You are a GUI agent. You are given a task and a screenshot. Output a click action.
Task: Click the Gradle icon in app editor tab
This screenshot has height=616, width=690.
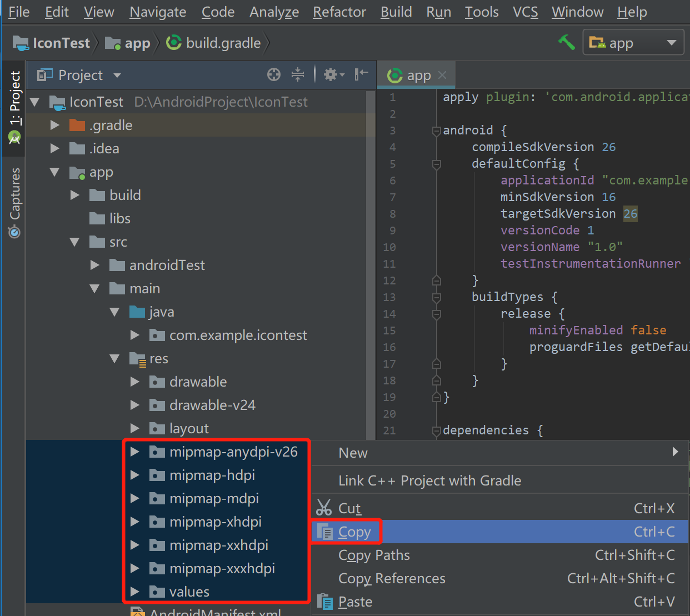tap(394, 76)
